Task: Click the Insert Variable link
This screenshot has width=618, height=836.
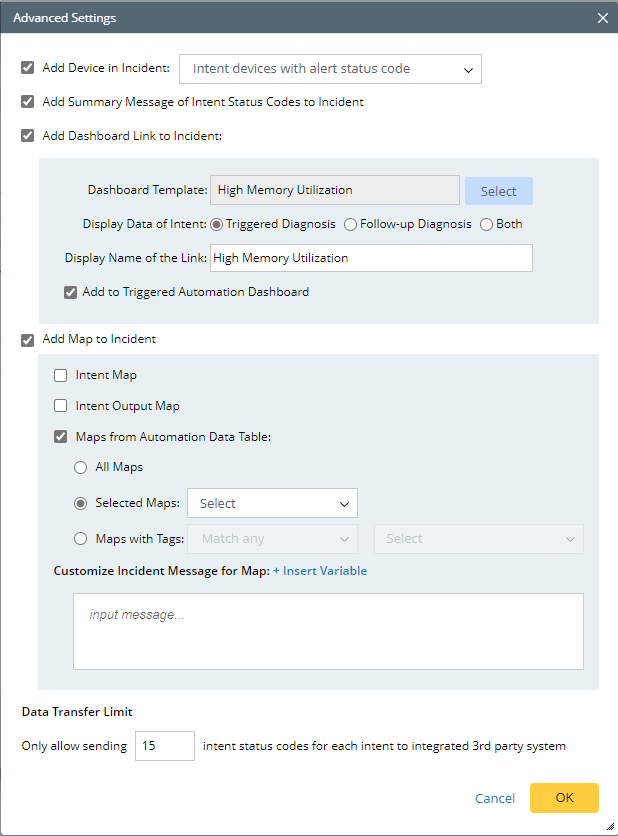Action: click(x=320, y=571)
